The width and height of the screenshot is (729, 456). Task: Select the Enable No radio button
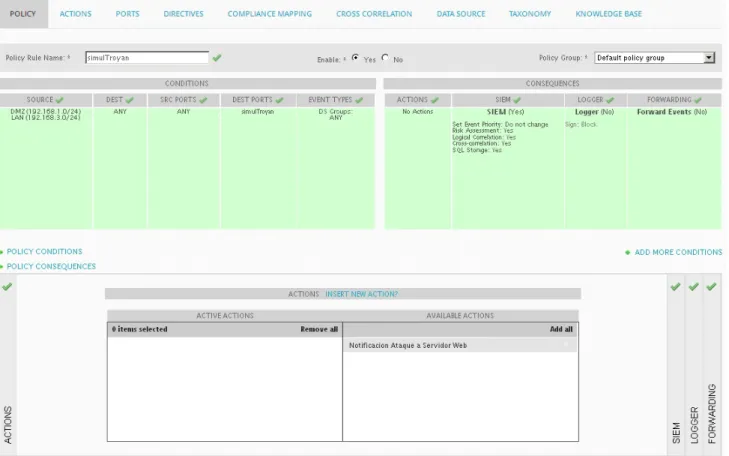click(x=385, y=58)
